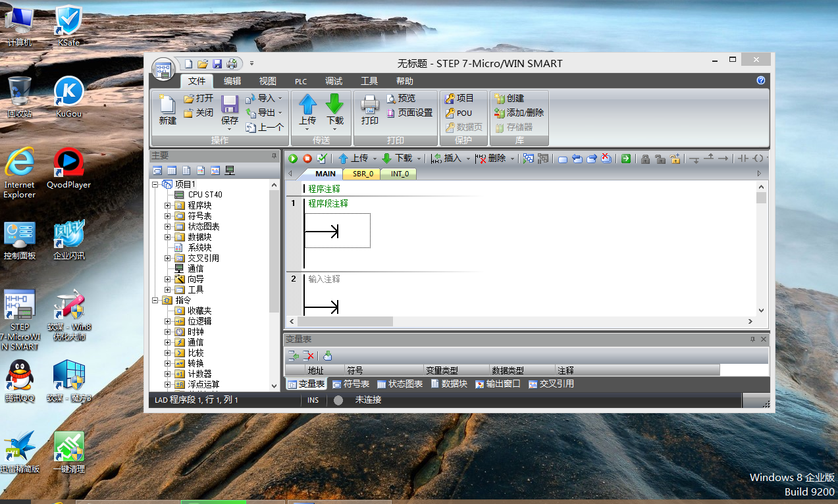The height and width of the screenshot is (504, 838).
Task: Open the 视图 ribbon tab
Action: click(x=268, y=81)
